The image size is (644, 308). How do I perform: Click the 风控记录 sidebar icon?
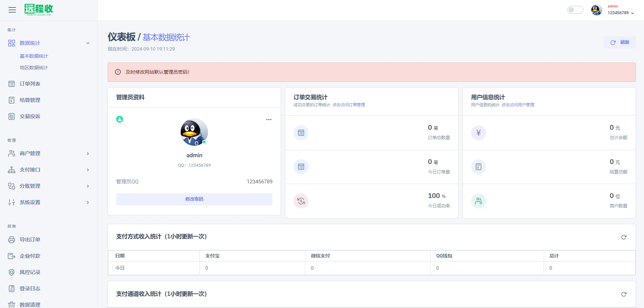click(x=11, y=272)
